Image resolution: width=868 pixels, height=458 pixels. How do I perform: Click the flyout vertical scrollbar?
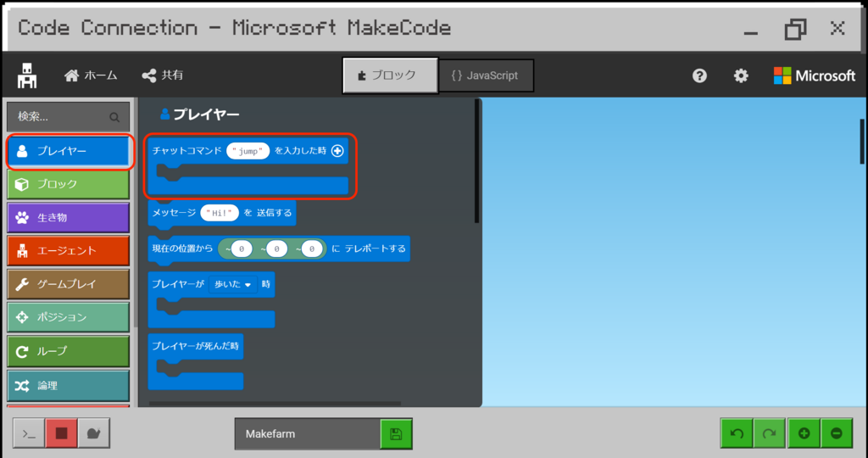[x=476, y=160]
